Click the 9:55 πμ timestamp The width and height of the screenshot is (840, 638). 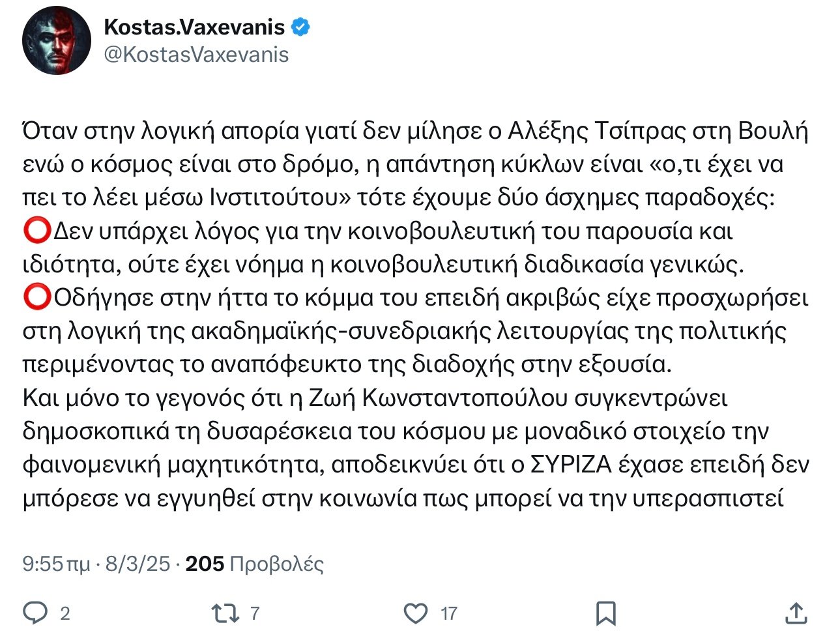(x=56, y=564)
